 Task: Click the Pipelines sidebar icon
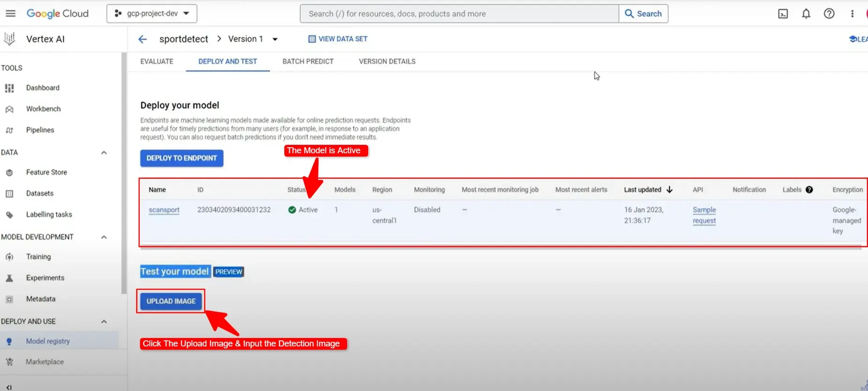(x=9, y=130)
